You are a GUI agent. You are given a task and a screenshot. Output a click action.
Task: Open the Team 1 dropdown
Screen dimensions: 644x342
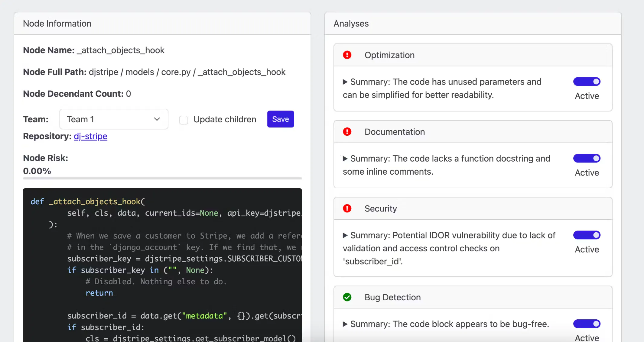(x=114, y=119)
